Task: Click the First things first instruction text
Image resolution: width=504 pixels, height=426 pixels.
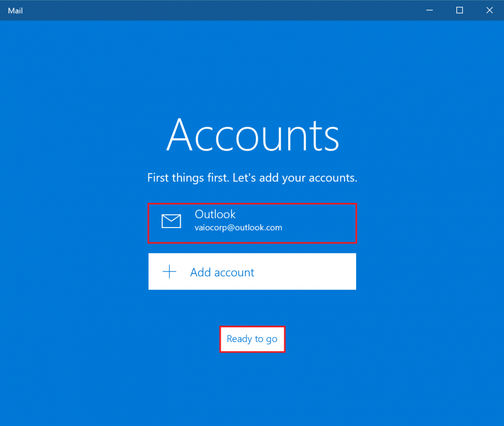Action: pyautogui.click(x=252, y=178)
